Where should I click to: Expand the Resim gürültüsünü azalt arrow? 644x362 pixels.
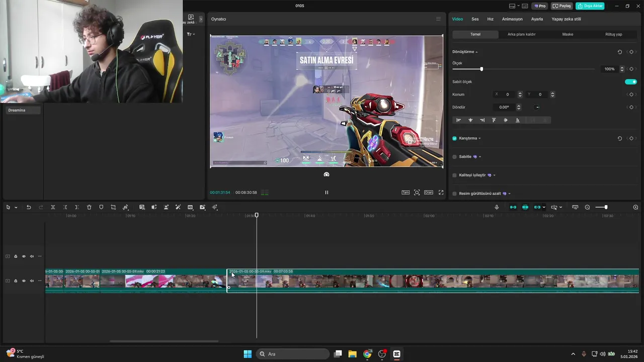click(510, 194)
